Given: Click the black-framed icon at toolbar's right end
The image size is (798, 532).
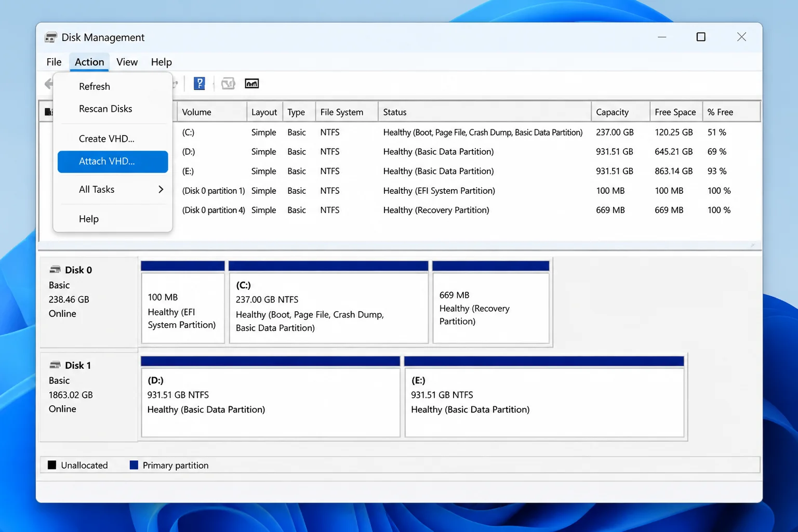Looking at the screenshot, I should (x=252, y=84).
